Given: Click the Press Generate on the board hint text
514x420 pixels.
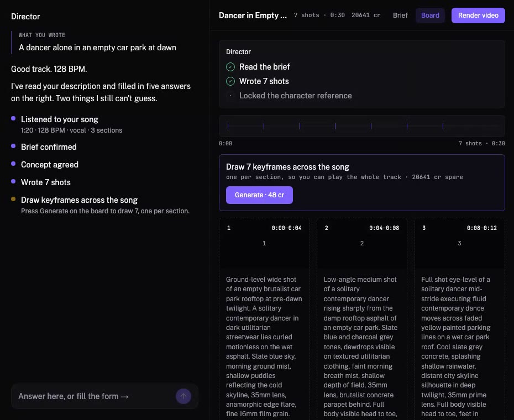Looking at the screenshot, I should [105, 211].
